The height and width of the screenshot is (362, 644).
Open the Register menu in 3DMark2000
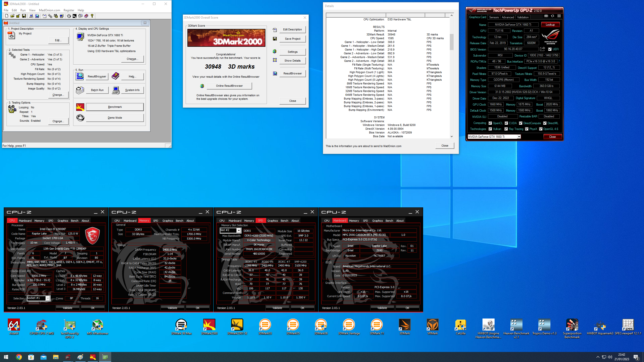click(x=69, y=10)
